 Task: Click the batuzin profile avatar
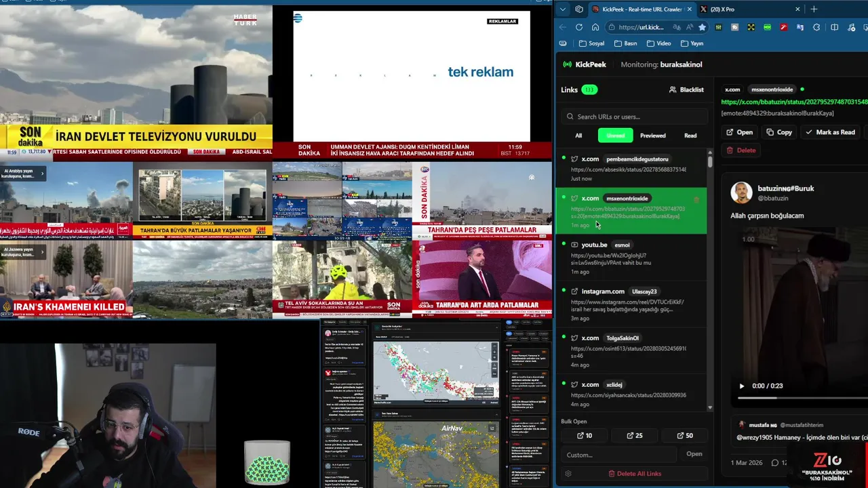click(741, 192)
